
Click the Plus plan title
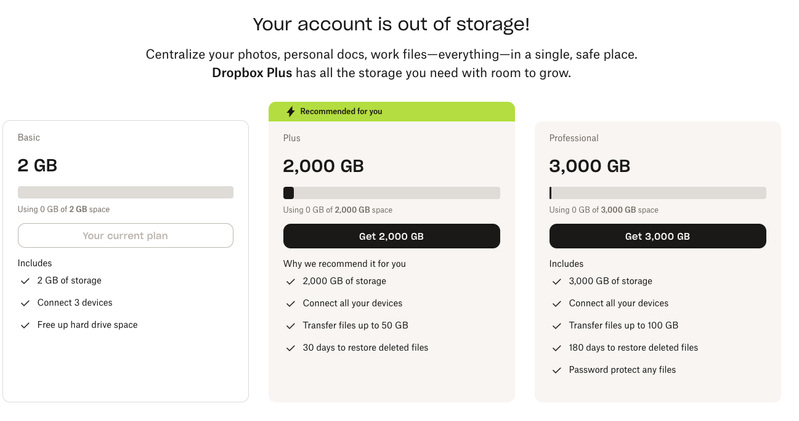292,138
